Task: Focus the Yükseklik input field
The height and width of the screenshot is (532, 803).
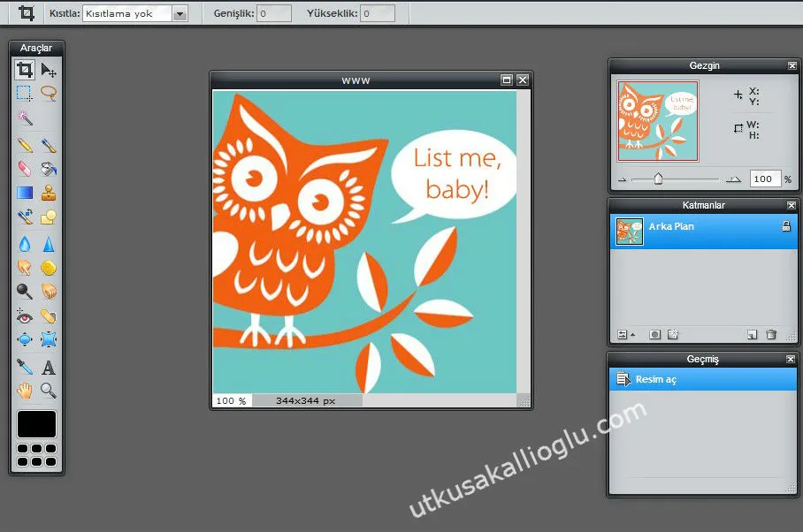Action: [378, 13]
